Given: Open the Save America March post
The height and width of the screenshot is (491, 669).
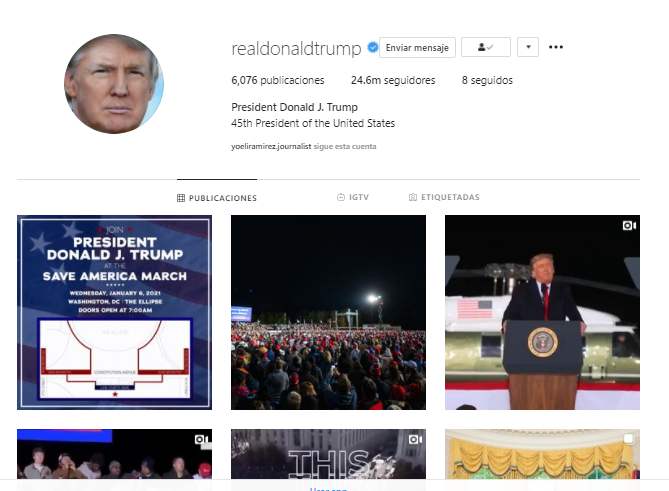Looking at the screenshot, I should pos(114,312).
